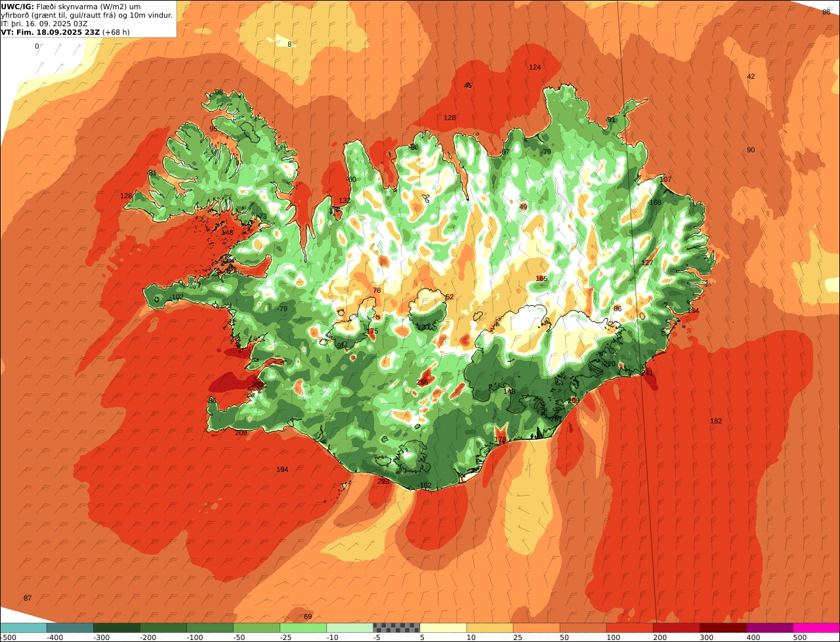840x642 pixels.
Task: Click the map value 42 in the northeast sea
Action: pos(751,77)
